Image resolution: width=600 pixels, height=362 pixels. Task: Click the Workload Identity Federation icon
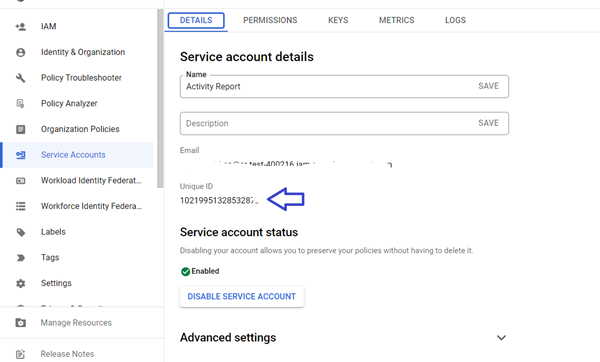(21, 181)
